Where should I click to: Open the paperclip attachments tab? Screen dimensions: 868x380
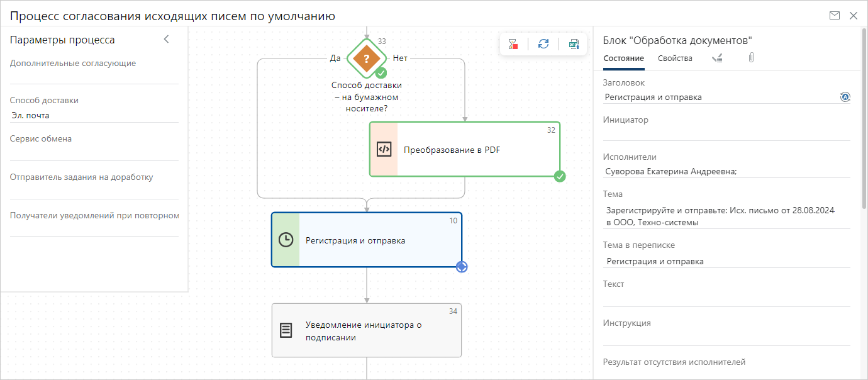click(x=750, y=58)
